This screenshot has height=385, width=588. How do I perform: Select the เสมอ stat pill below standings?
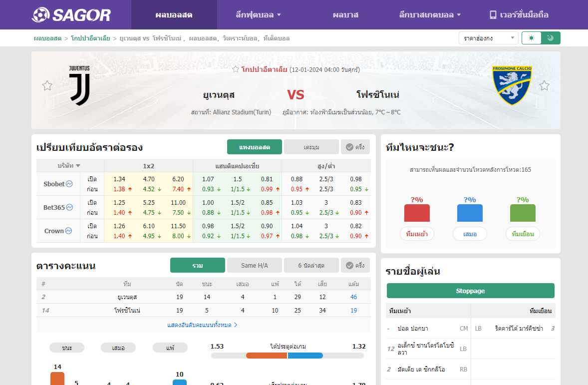pyautogui.click(x=118, y=348)
